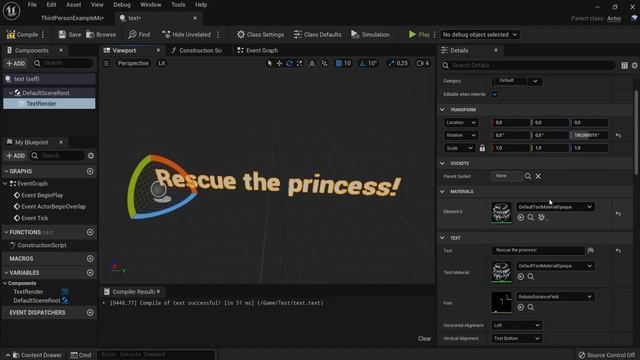
Task: Open the debug object selection dropdown
Action: coord(480,35)
